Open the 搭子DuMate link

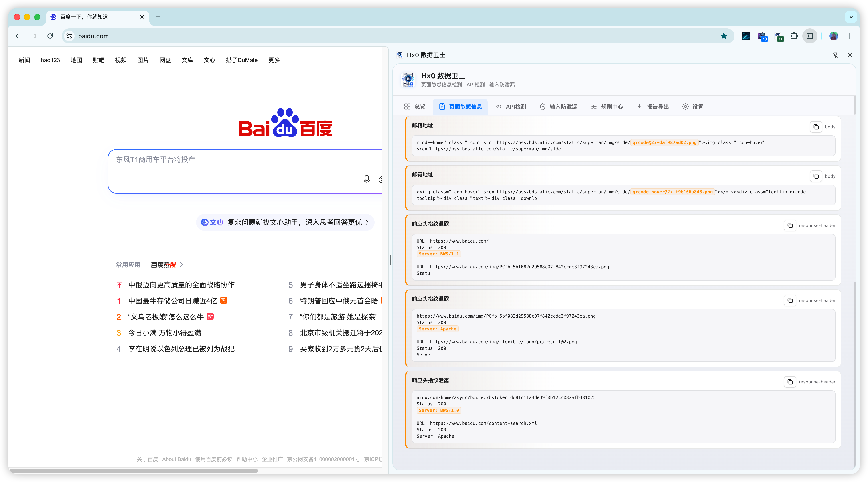pos(242,60)
